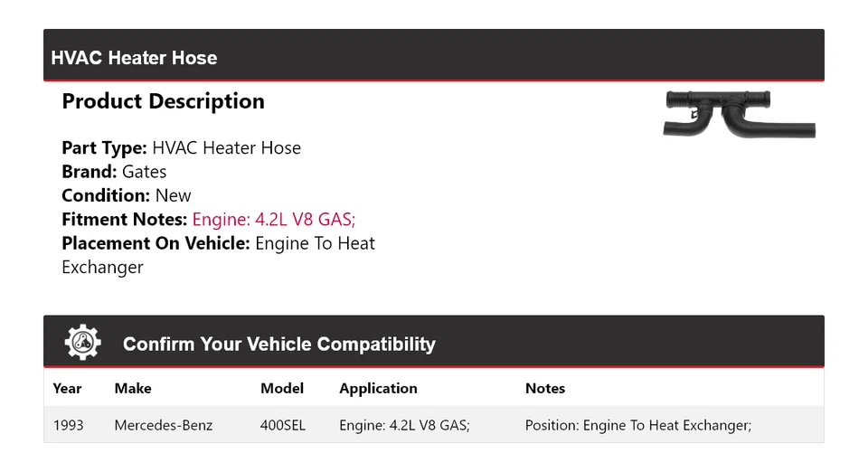Click the Confirm Your Vehicle Compatibility header
The image size is (868, 472).
(x=278, y=345)
